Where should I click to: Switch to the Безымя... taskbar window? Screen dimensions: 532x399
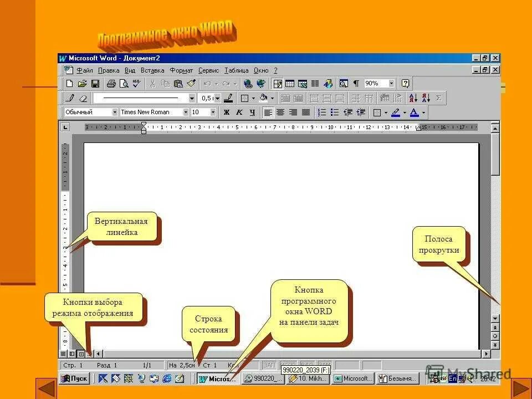(398, 378)
